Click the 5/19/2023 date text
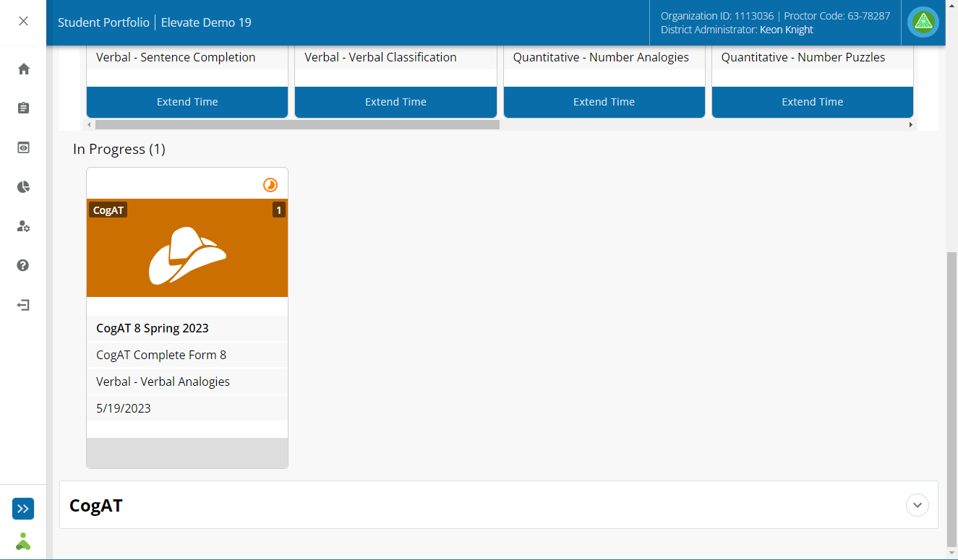This screenshot has height=560, width=958. (124, 408)
